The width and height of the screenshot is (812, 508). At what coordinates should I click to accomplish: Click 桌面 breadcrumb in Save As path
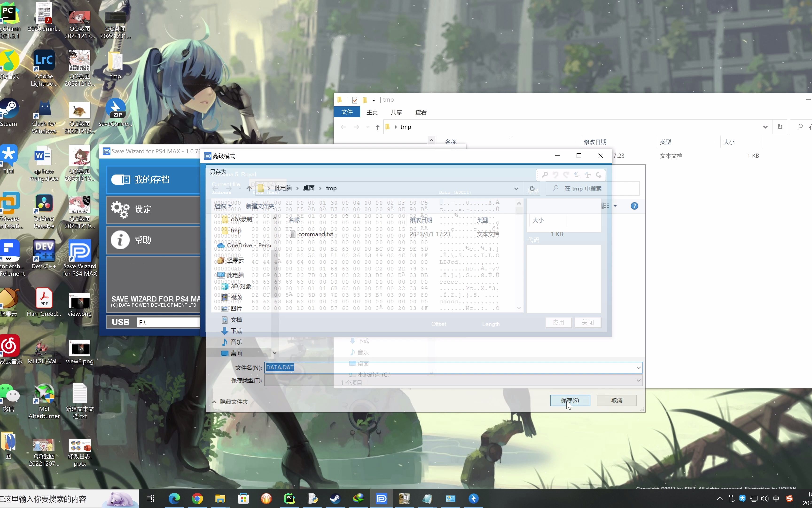(x=309, y=188)
